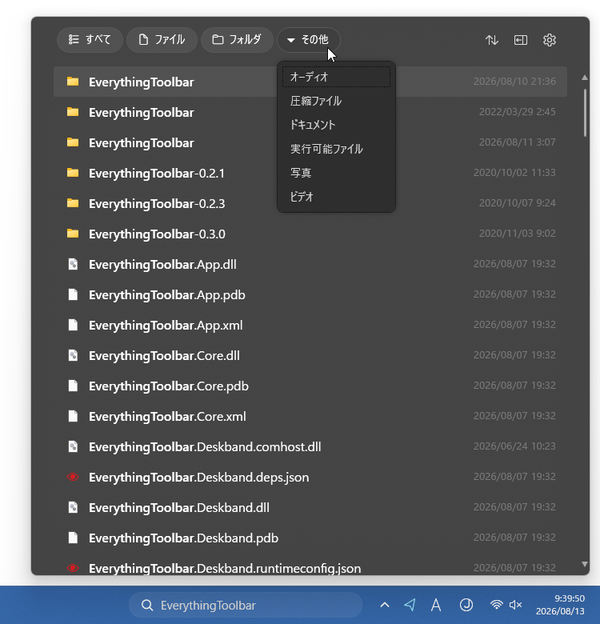The image size is (600, 624).
Task: Select the EverythingToolbar folder dated 2026/08/11
Action: coord(310,142)
